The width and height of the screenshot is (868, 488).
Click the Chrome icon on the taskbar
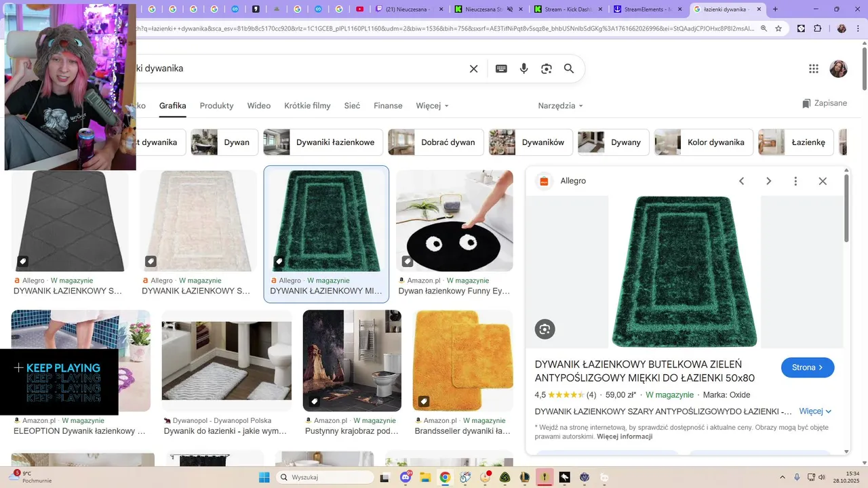[x=445, y=477]
